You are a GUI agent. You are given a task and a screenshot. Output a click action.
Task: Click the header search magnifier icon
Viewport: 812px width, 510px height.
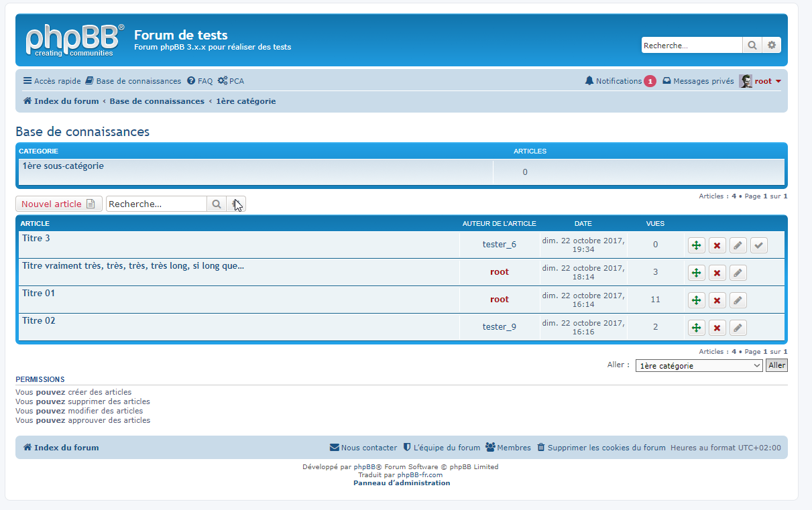(752, 46)
